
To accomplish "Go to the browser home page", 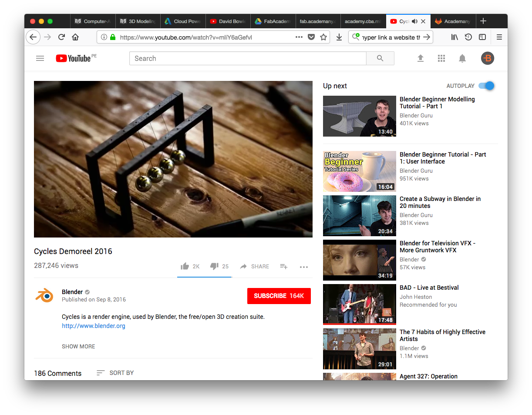I will pos(75,37).
